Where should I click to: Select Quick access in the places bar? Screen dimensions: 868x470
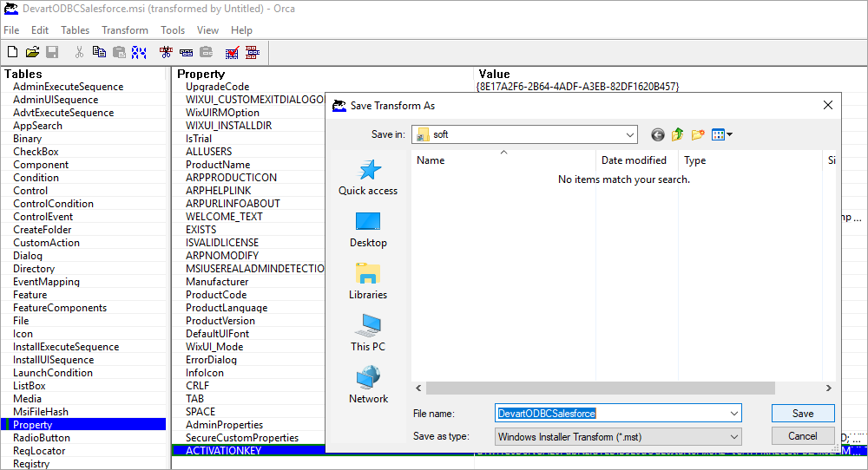pyautogui.click(x=368, y=178)
